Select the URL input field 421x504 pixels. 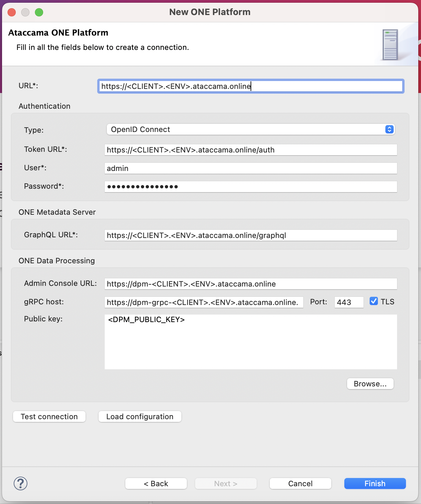click(x=251, y=86)
